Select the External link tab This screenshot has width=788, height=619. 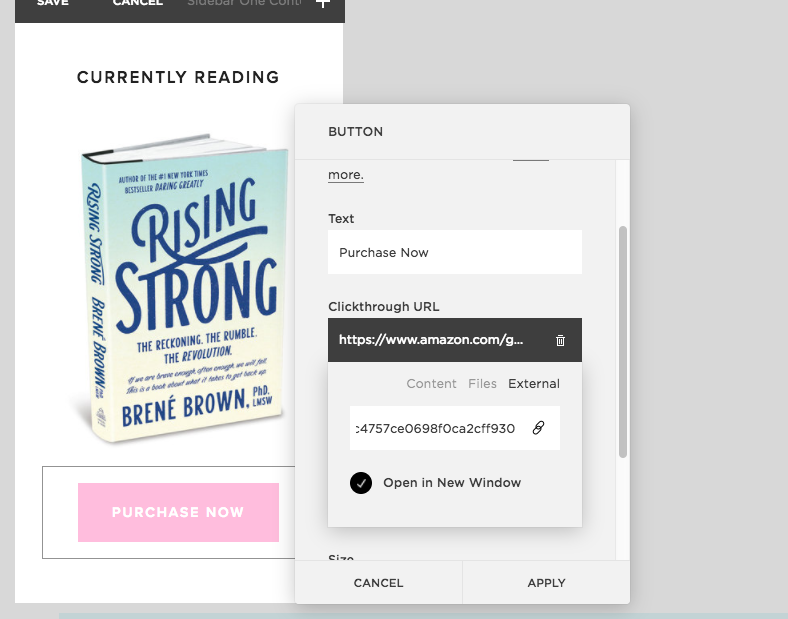pos(534,384)
